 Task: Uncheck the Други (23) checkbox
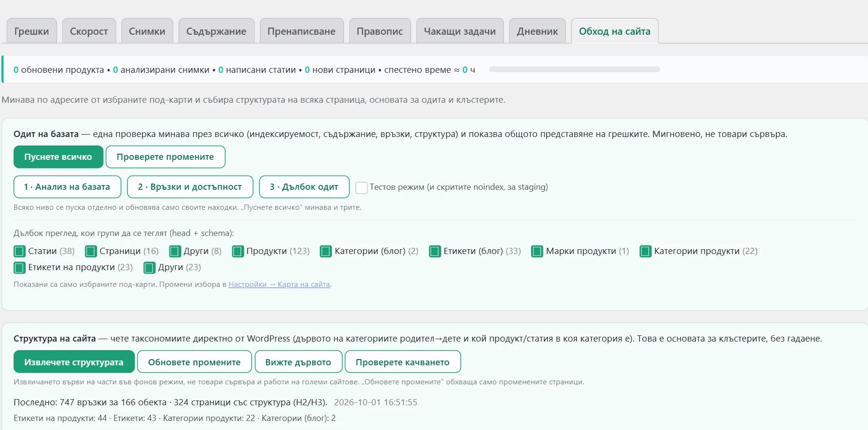click(149, 268)
